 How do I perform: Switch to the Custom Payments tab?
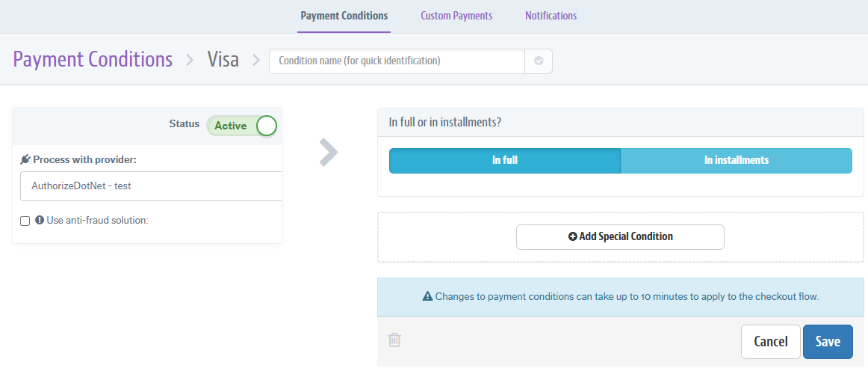point(456,16)
